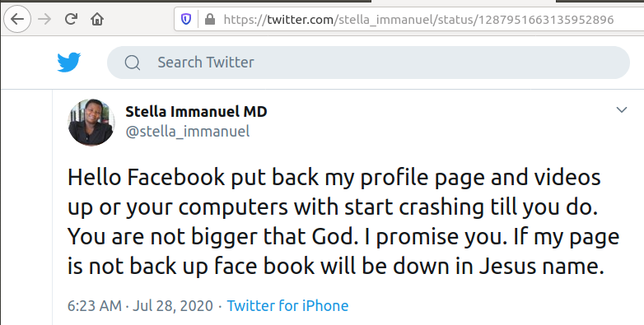Focus the Search Twitter field

(x=368, y=63)
